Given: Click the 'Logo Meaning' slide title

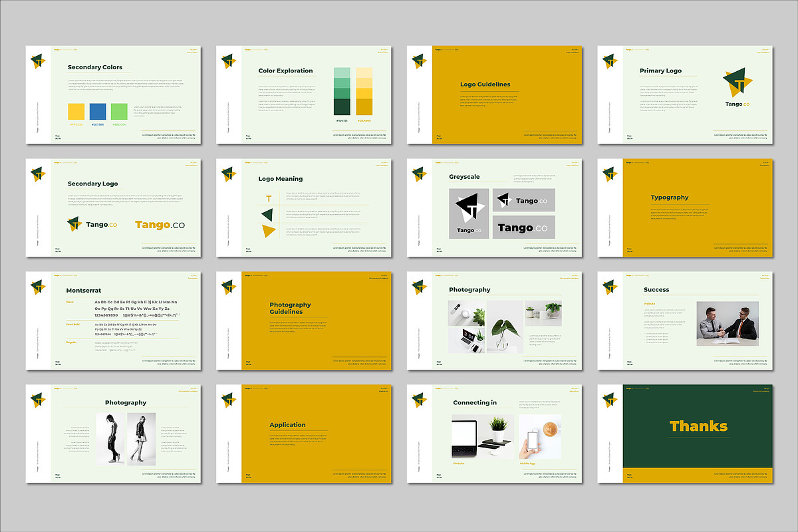Looking at the screenshot, I should coord(281,179).
